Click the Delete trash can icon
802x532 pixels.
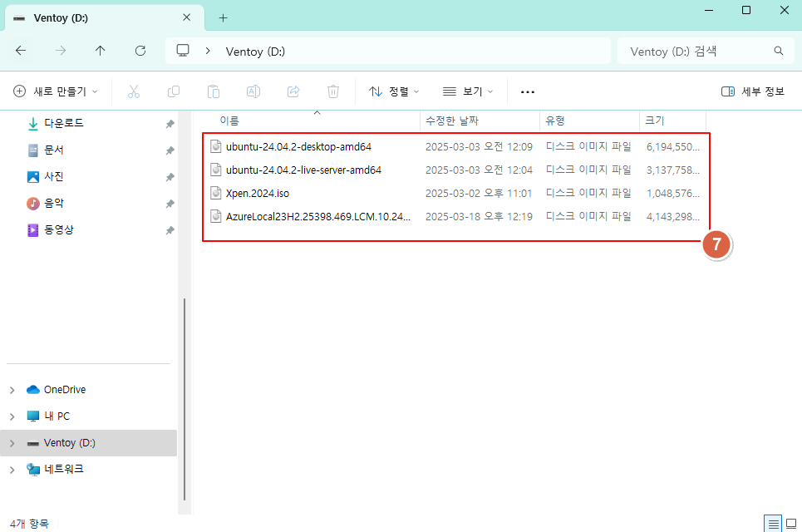[333, 91]
